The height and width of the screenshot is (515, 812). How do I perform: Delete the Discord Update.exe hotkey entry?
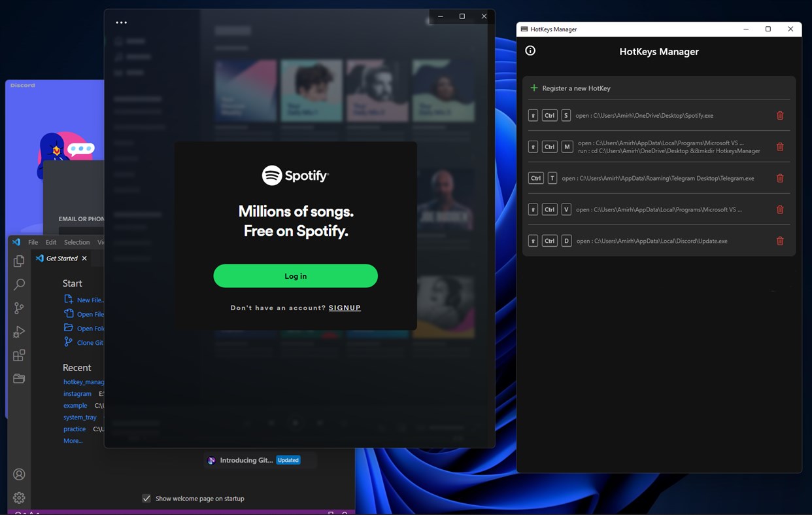[780, 241]
